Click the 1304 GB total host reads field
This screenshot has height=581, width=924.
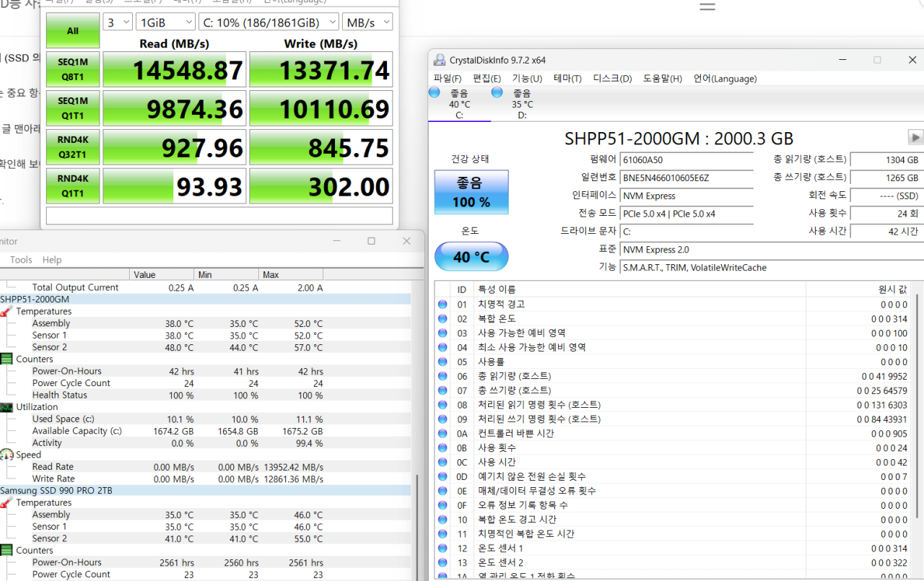tap(886, 160)
